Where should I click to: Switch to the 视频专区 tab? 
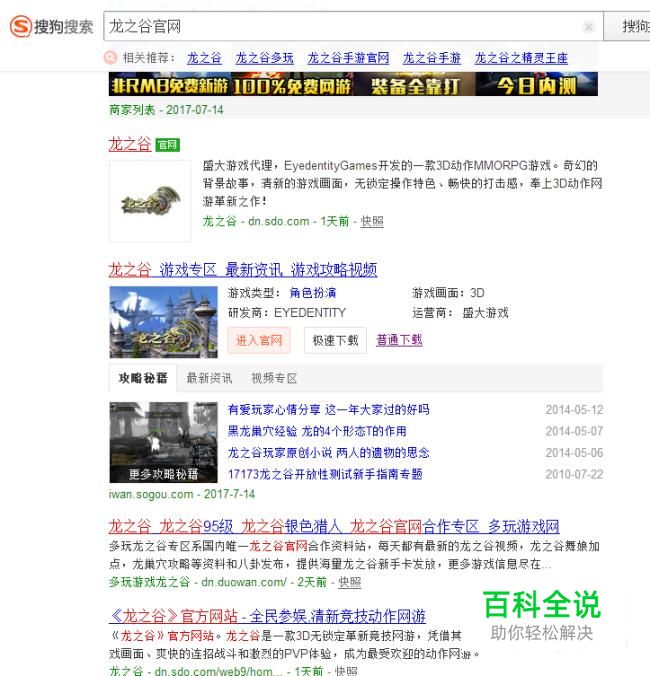pos(274,378)
